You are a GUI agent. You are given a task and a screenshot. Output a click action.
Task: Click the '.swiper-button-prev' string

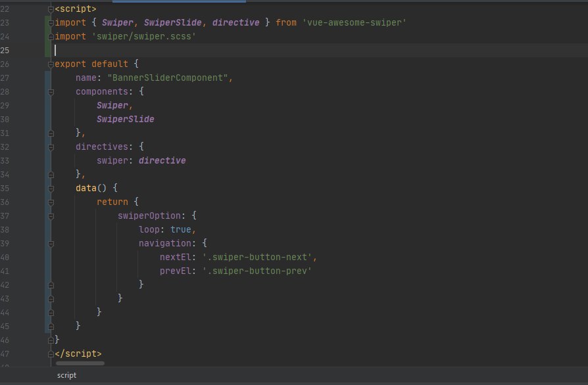tap(257, 271)
